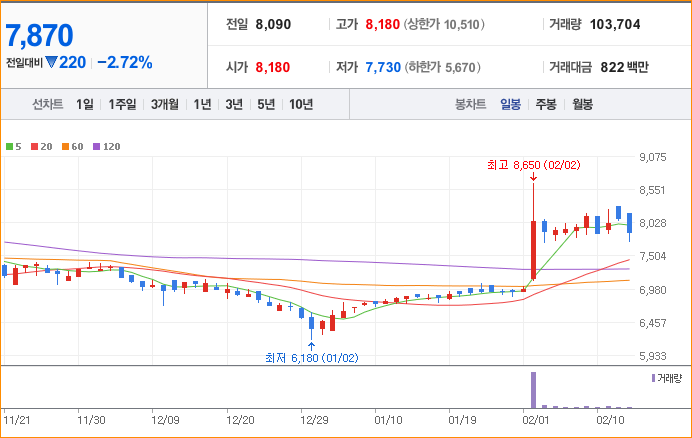692x438 pixels.
Task: Click the 11/21 date label on axis
Action: coord(17,420)
